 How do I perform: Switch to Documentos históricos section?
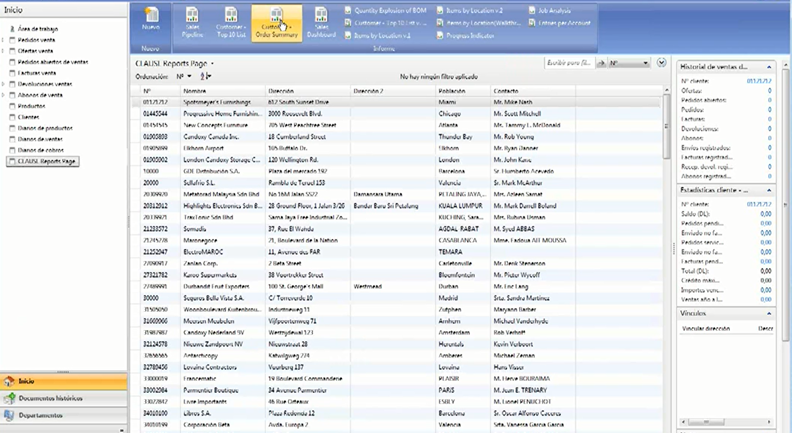pos(64,398)
